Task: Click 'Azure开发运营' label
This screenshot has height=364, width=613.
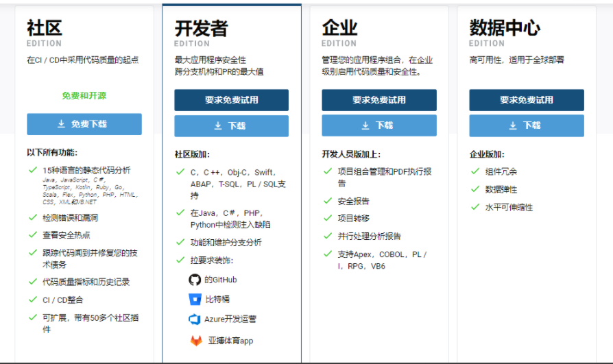Action: [x=230, y=319]
